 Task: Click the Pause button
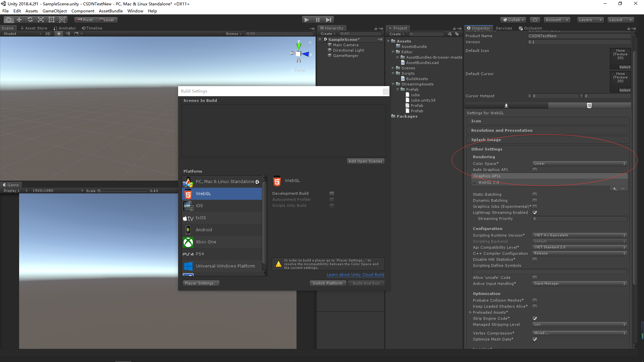318,20
